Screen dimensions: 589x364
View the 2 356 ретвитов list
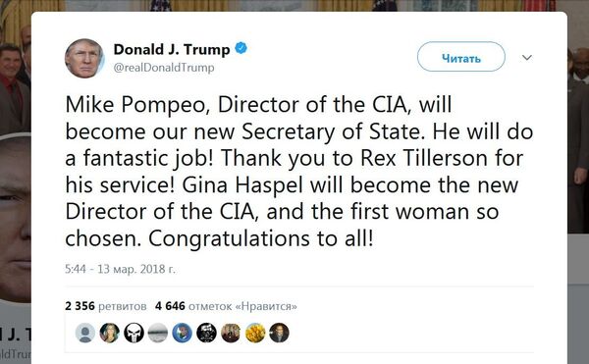click(106, 306)
